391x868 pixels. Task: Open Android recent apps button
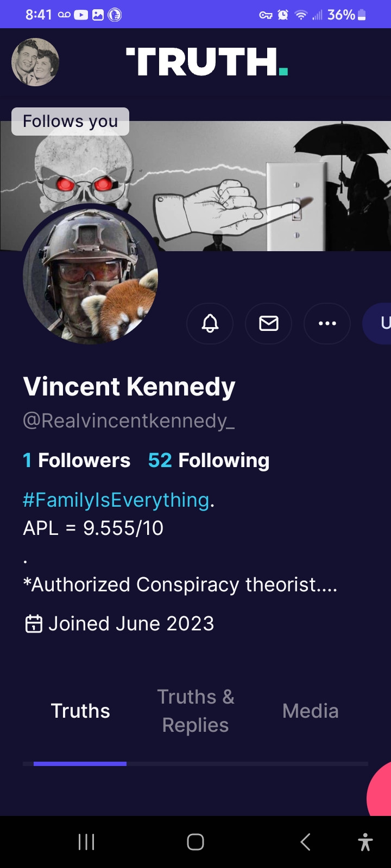click(86, 842)
